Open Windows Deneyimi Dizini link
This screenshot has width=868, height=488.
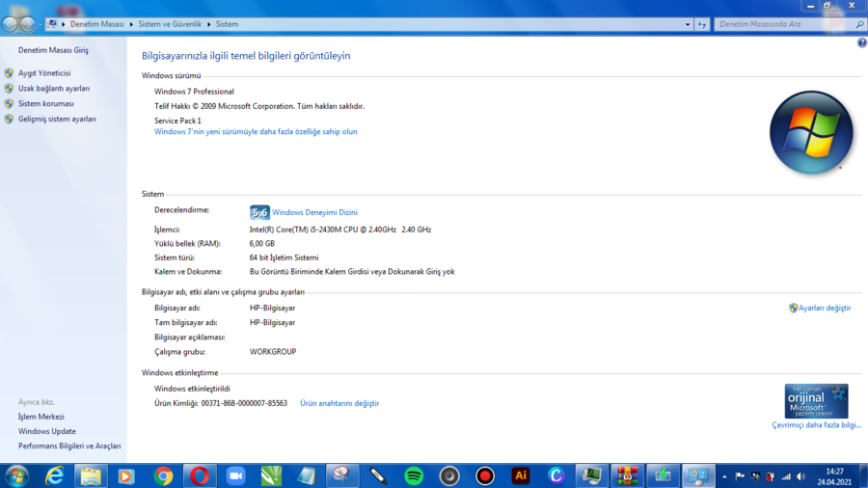click(x=314, y=212)
